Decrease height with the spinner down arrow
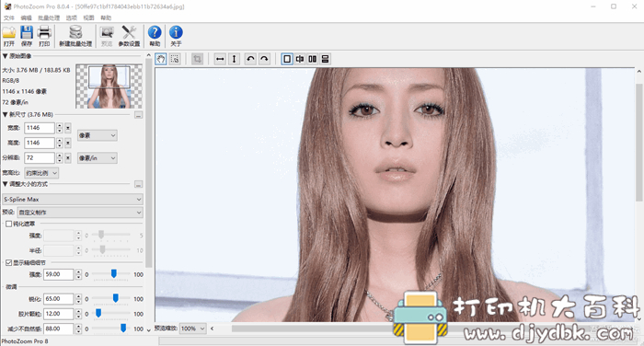 point(60,145)
